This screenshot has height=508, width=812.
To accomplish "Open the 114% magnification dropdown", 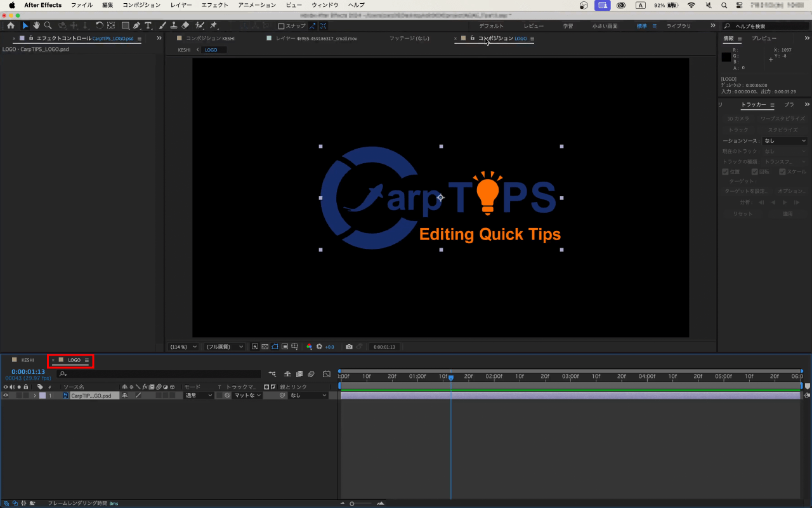I will [x=183, y=347].
